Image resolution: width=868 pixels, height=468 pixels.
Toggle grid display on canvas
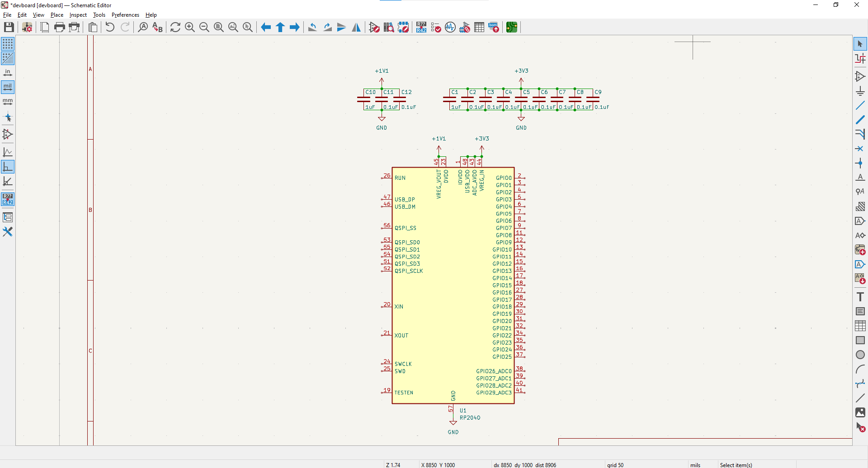click(x=8, y=44)
